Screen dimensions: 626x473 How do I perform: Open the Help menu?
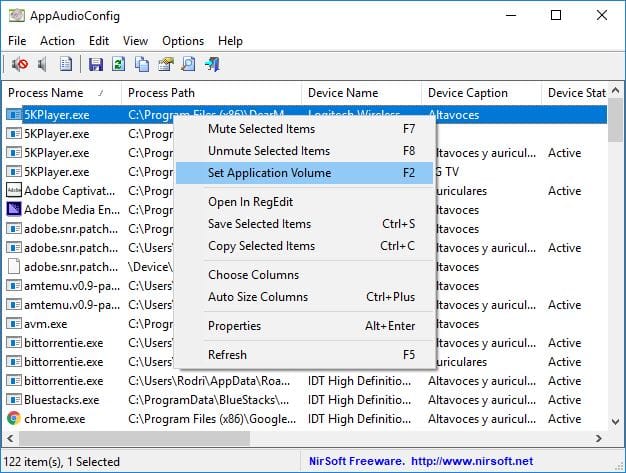230,41
